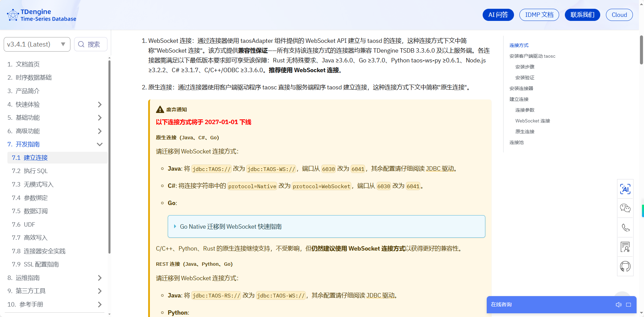Select 7.5 数据订阅 in the sidebar
The height and width of the screenshot is (317, 644).
click(x=35, y=211)
